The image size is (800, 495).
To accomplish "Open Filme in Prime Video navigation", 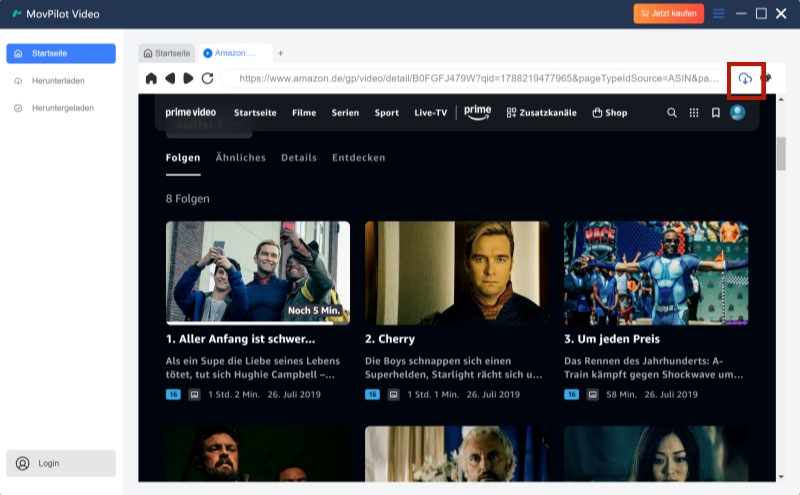I will [x=304, y=113].
